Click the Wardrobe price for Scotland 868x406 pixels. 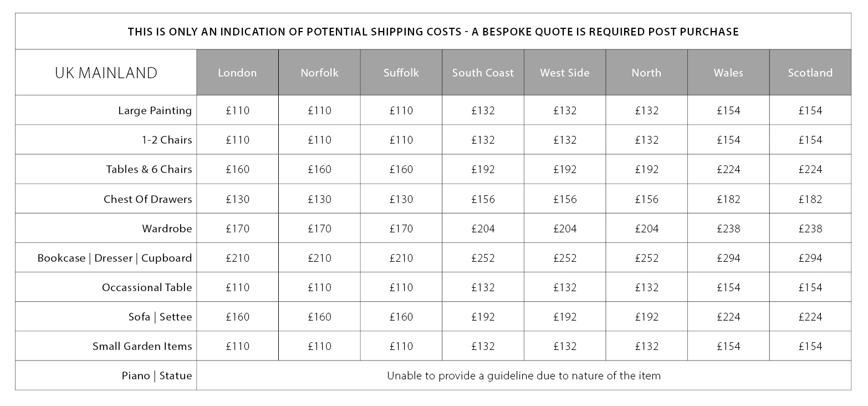810,229
